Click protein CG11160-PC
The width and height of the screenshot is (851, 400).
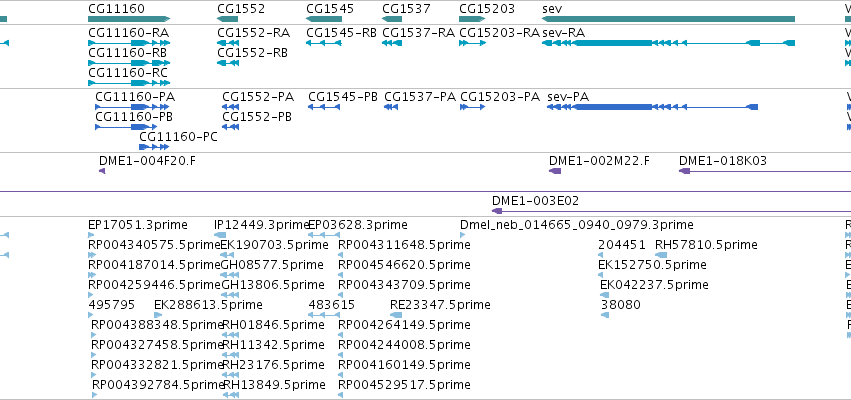click(x=154, y=147)
